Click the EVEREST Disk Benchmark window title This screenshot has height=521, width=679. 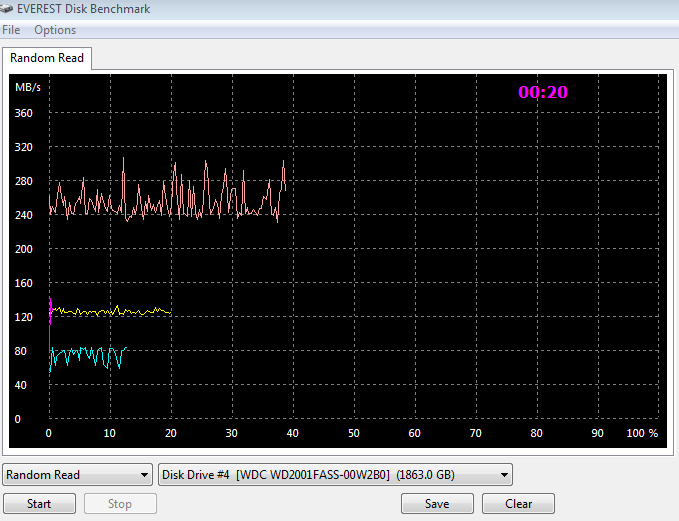[x=84, y=9]
